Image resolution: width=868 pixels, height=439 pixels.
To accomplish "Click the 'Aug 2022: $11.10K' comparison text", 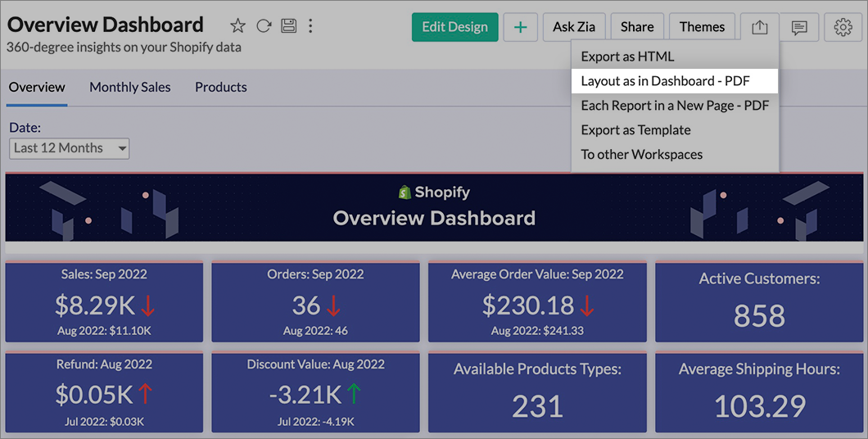I will [104, 331].
